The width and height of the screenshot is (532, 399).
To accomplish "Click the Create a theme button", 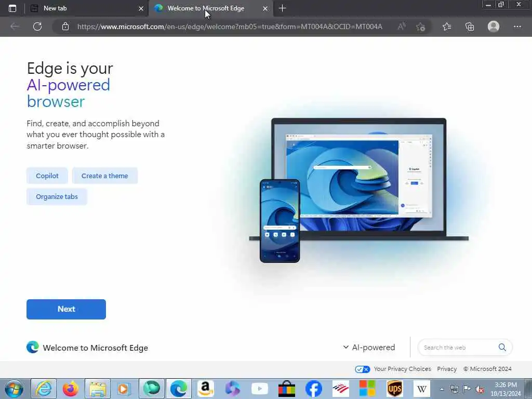I will tap(104, 176).
